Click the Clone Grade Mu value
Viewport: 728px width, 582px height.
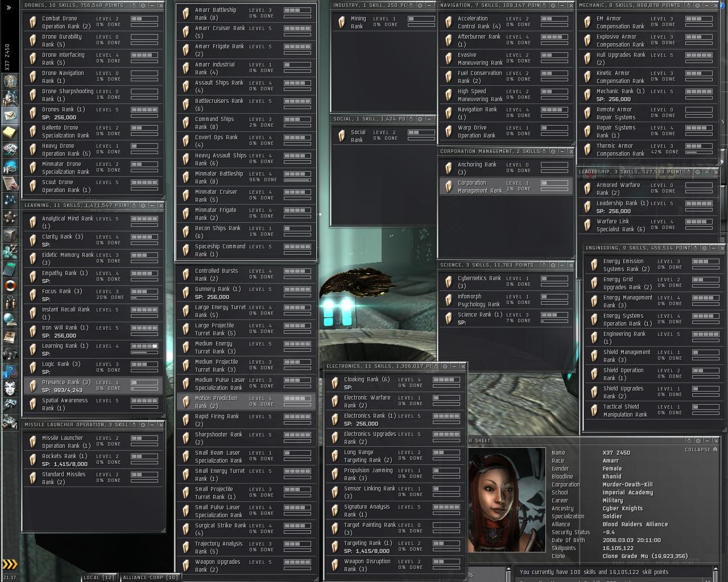pos(645,556)
